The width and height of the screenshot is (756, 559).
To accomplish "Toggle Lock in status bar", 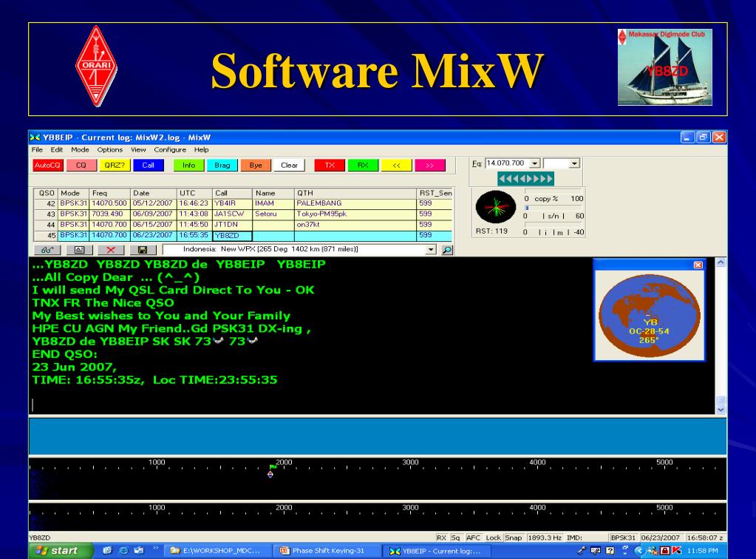I will (x=493, y=538).
